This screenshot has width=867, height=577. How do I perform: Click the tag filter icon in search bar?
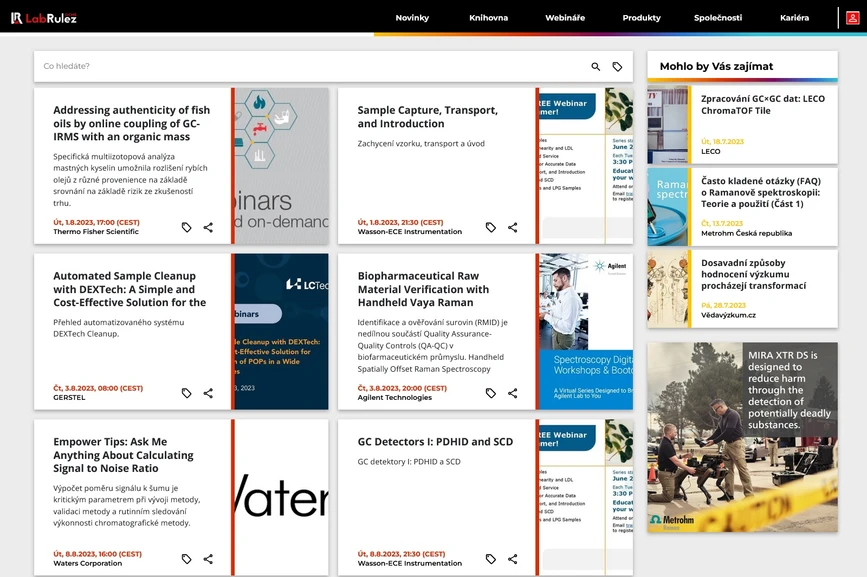pyautogui.click(x=617, y=66)
